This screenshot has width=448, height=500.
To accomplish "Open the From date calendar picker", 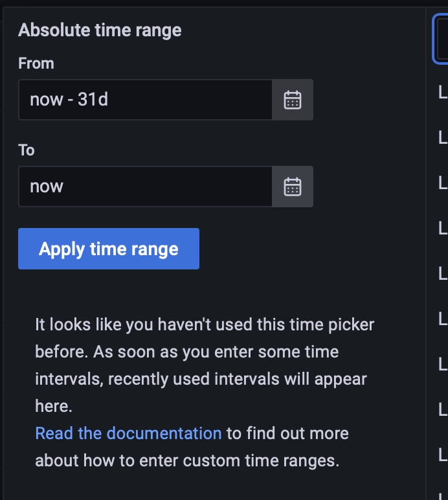I will tap(293, 100).
